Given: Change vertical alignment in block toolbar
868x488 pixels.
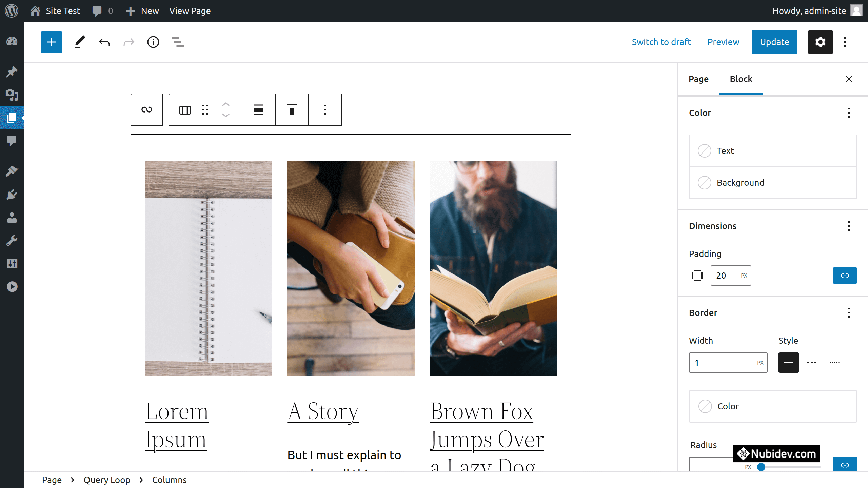Looking at the screenshot, I should (292, 110).
